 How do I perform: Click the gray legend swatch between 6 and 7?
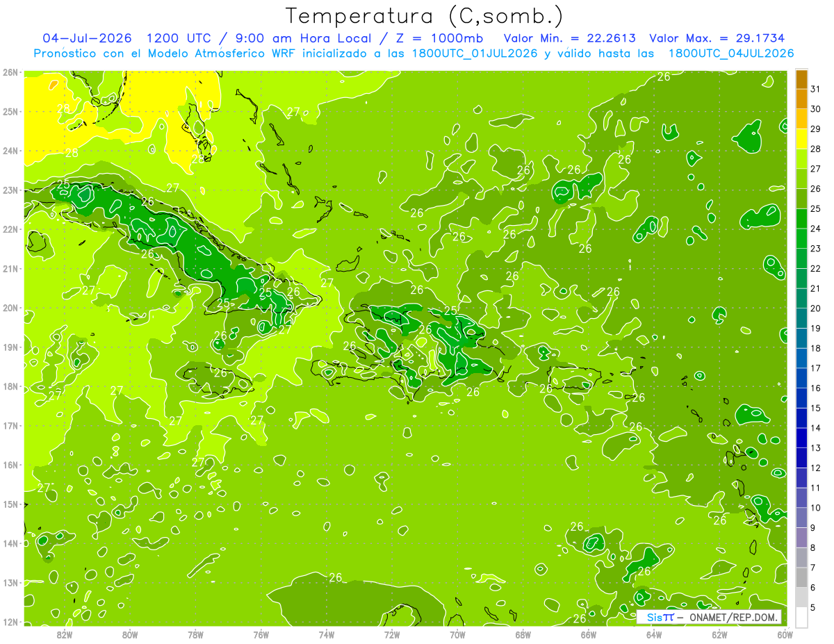[x=802, y=577]
